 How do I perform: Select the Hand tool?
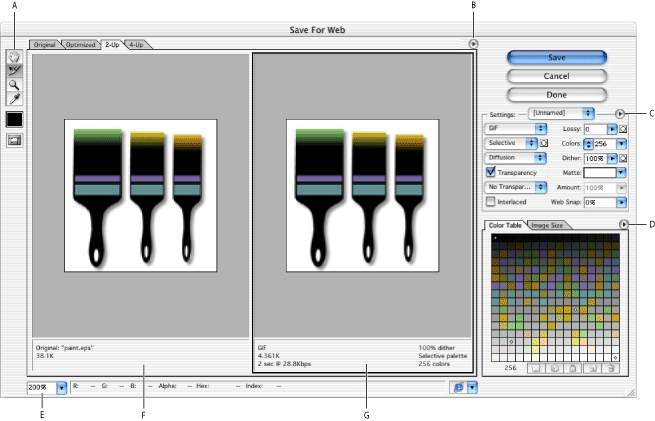pos(15,56)
